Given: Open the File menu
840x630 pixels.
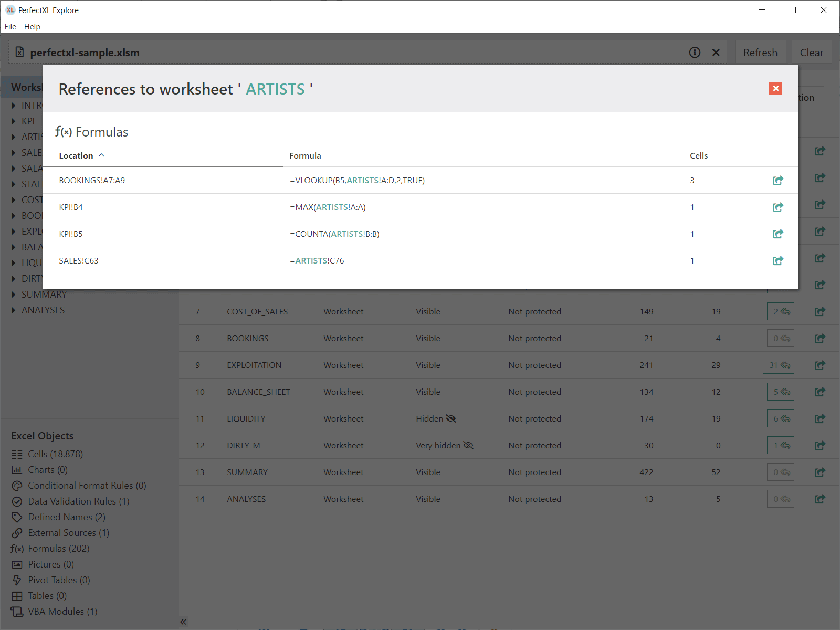Looking at the screenshot, I should (10, 27).
